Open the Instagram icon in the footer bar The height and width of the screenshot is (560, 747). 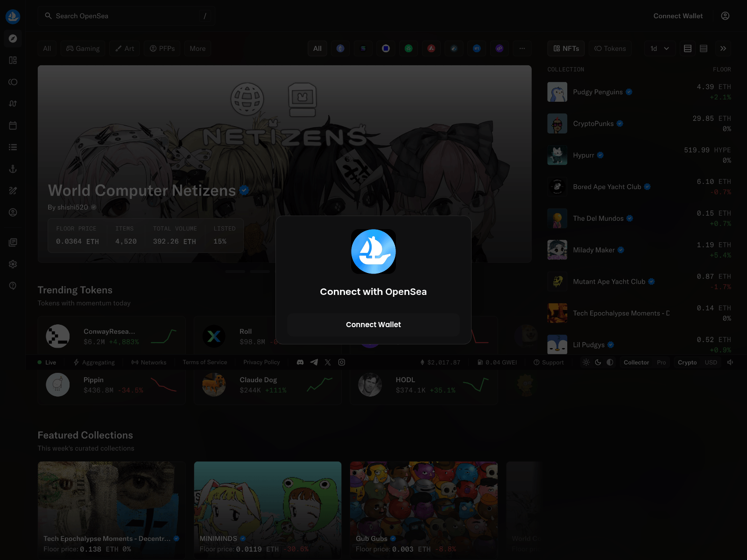click(342, 362)
